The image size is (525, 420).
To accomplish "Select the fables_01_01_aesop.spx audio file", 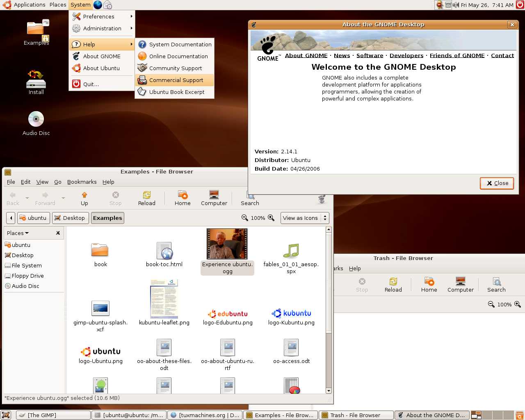I will (291, 259).
